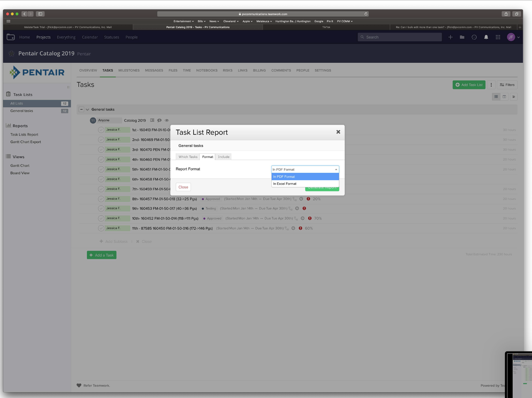This screenshot has height=398, width=532.
Task: Click the quick add plus icon
Action: (x=450, y=37)
